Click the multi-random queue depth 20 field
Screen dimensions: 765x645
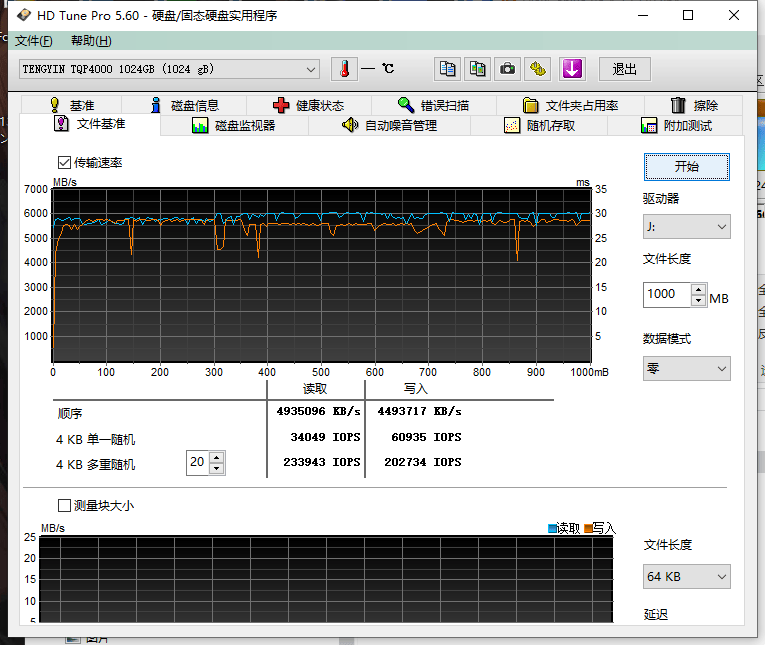[x=198, y=463]
